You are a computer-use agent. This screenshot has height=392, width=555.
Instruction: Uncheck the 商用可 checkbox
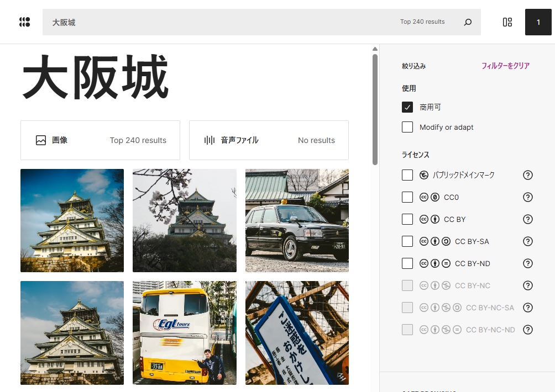click(x=407, y=107)
